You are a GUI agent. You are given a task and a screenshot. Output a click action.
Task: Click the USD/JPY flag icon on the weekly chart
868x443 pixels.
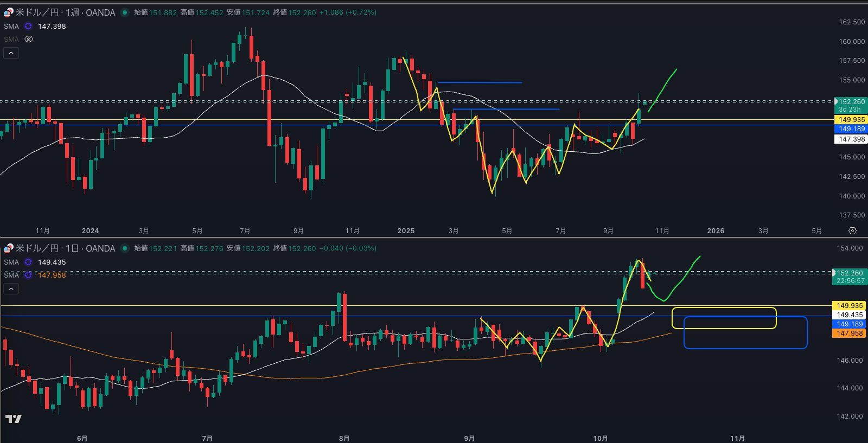tap(8, 12)
